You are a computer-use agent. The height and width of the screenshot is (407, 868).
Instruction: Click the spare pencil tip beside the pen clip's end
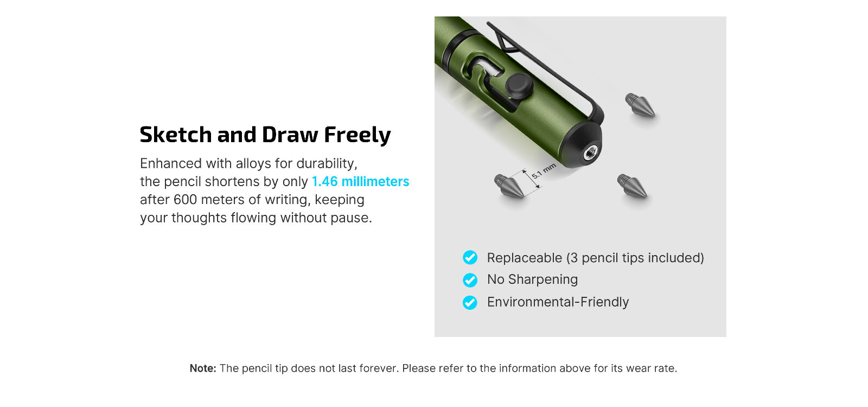click(640, 105)
